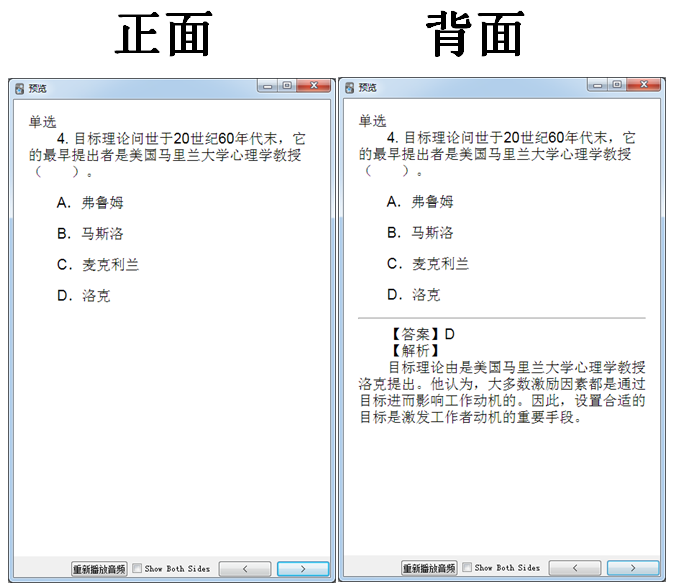Enable Show Both Sides in the right window
The height and width of the screenshot is (584, 675).
(x=467, y=568)
